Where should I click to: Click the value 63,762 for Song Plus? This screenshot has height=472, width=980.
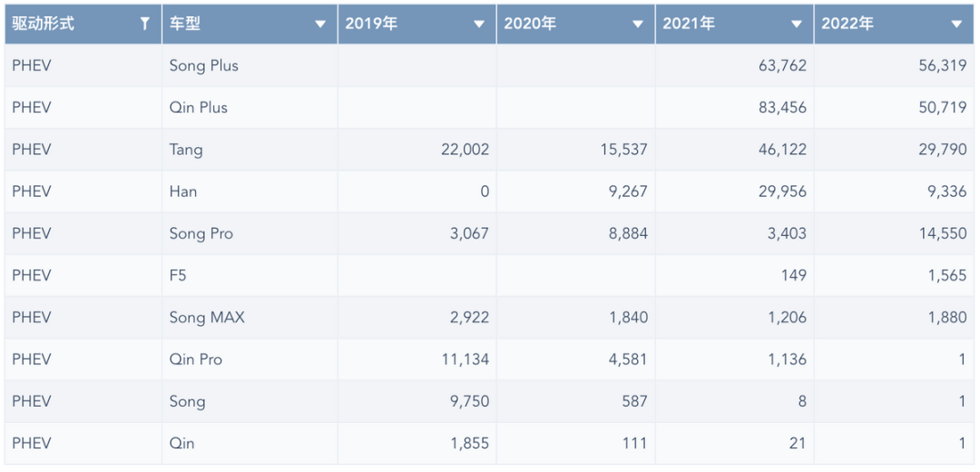tap(780, 65)
